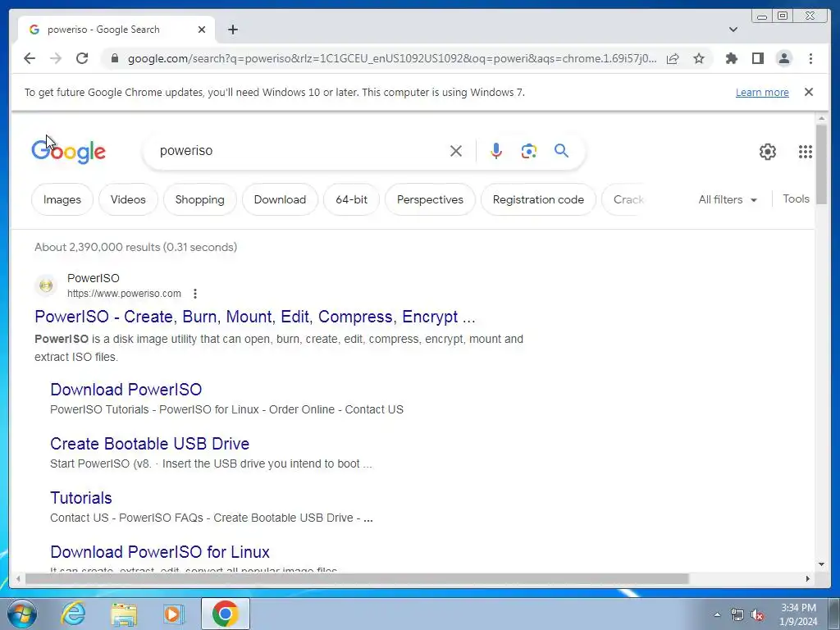Clear the search box text
The image size is (840, 630).
pos(456,151)
